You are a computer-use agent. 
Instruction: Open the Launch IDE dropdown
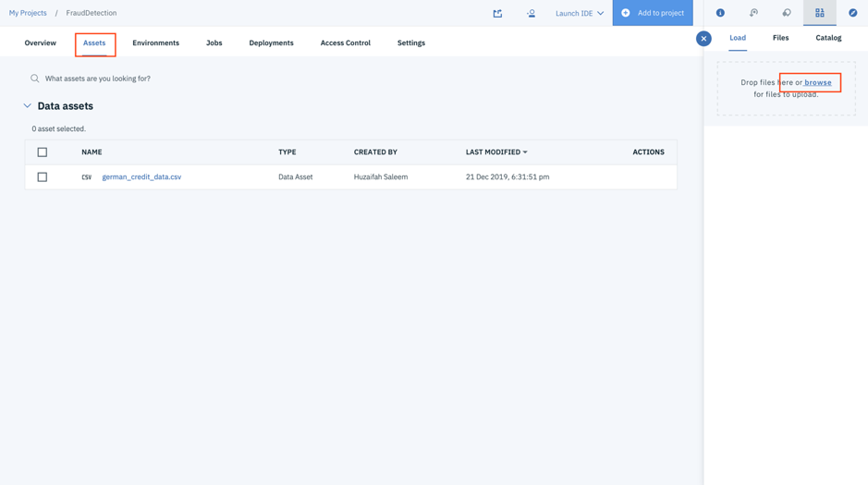tap(580, 13)
